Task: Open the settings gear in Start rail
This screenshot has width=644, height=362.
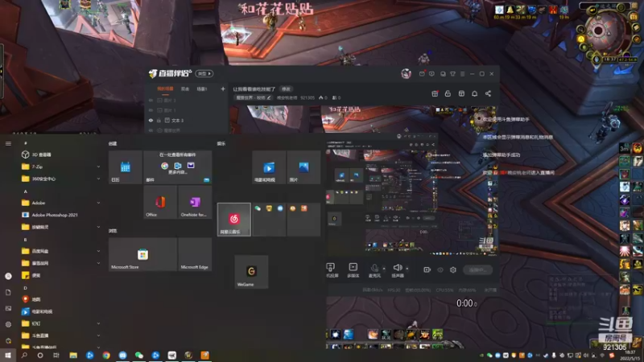Action: [x=8, y=324]
